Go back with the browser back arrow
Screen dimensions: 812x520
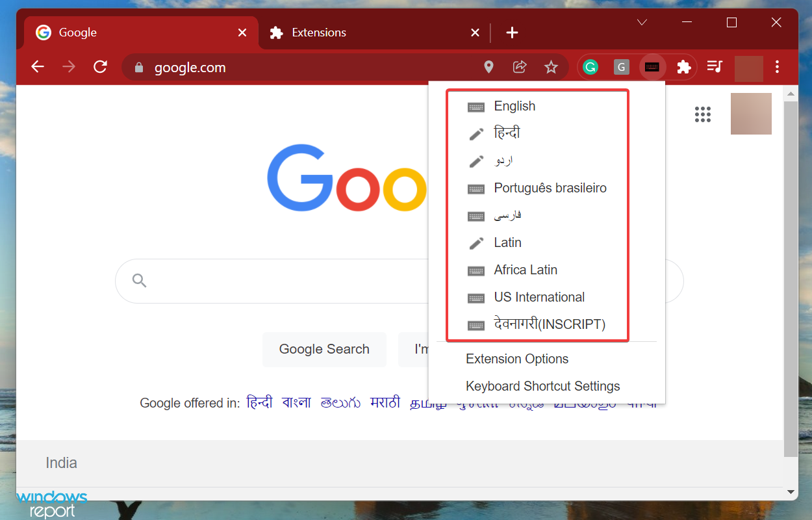click(38, 67)
